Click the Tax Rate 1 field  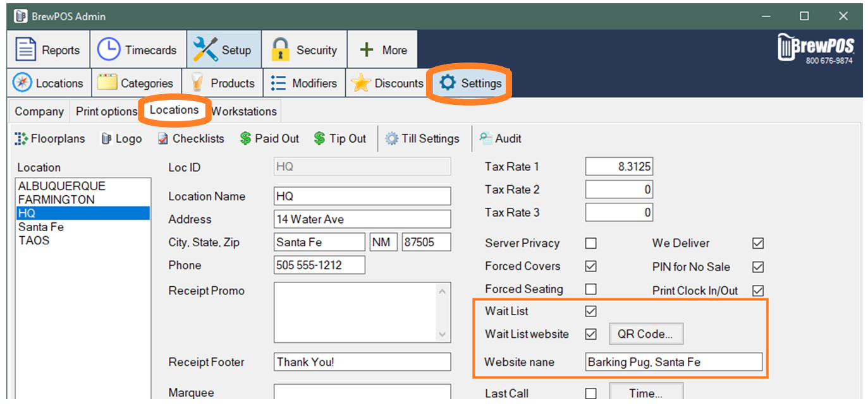619,167
